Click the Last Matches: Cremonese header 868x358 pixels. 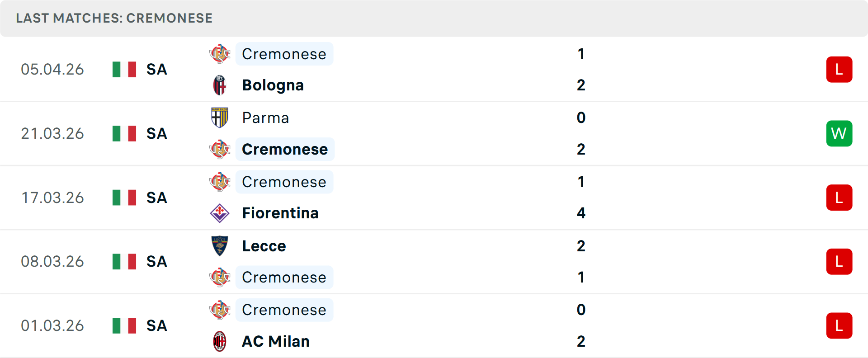(x=114, y=18)
